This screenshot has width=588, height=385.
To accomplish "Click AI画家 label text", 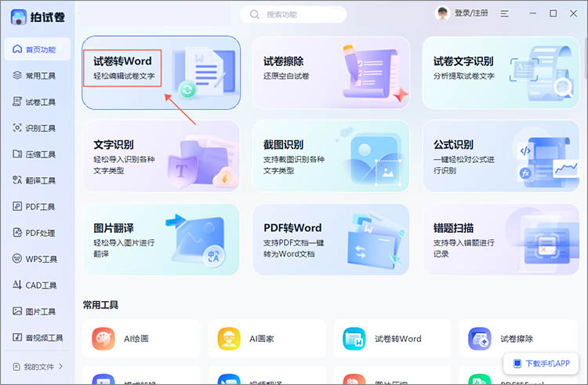I will point(262,339).
